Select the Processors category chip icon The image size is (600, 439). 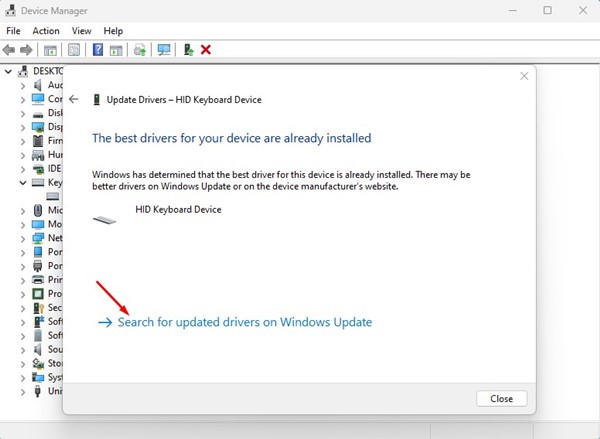38,294
